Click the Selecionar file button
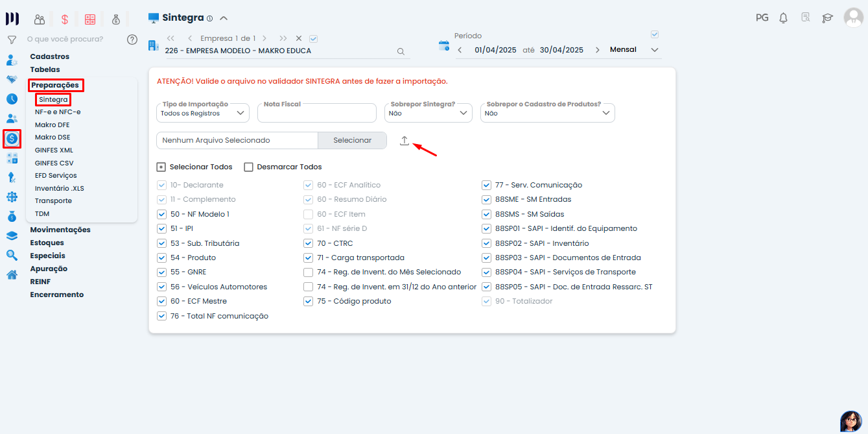This screenshot has height=434, width=868. tap(352, 140)
